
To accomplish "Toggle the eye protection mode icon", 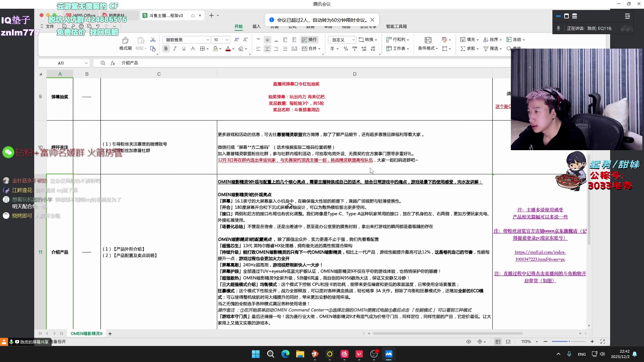I will 469,342.
